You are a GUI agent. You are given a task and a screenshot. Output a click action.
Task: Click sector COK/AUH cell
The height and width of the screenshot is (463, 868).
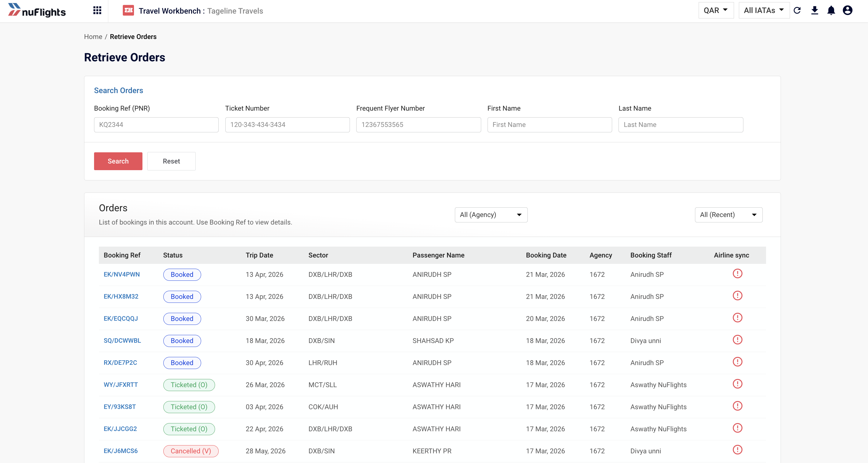[x=323, y=407]
